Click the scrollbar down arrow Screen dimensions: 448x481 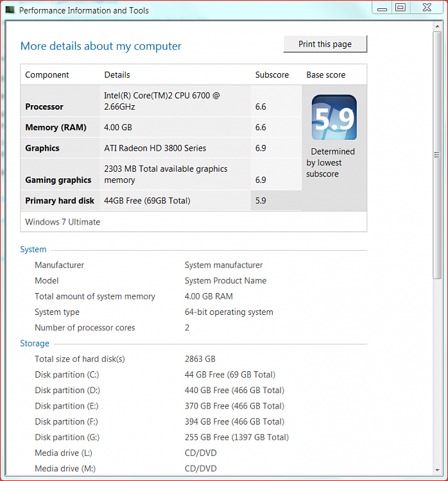(x=438, y=470)
